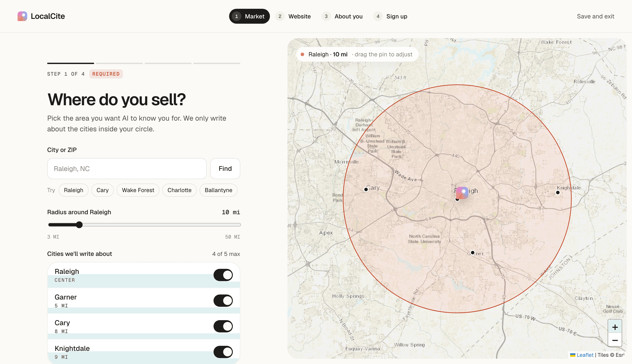
Task: Zoom in on the map
Action: coord(615,327)
